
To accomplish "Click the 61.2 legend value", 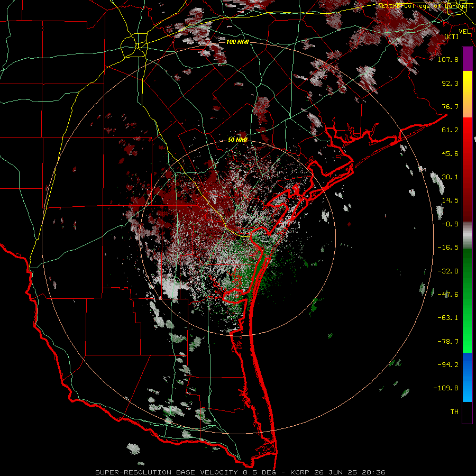I will point(450,130).
